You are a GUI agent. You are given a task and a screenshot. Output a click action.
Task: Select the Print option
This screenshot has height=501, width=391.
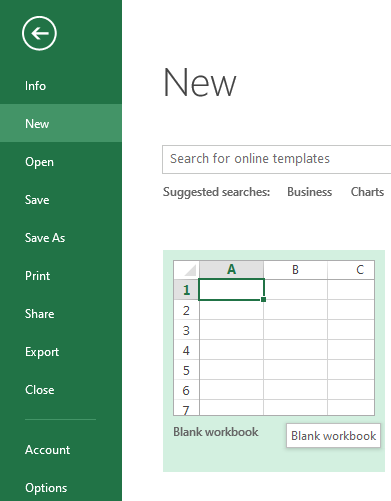(x=61, y=276)
